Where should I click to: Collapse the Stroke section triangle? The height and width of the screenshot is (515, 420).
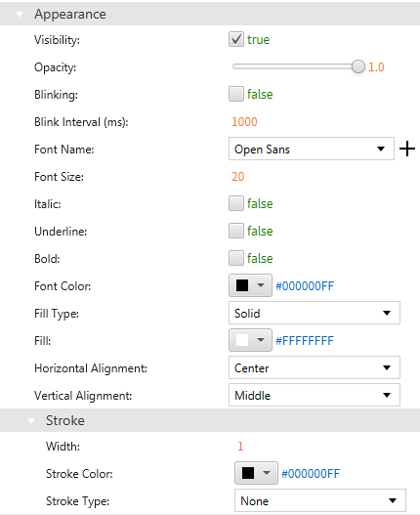tap(31, 421)
